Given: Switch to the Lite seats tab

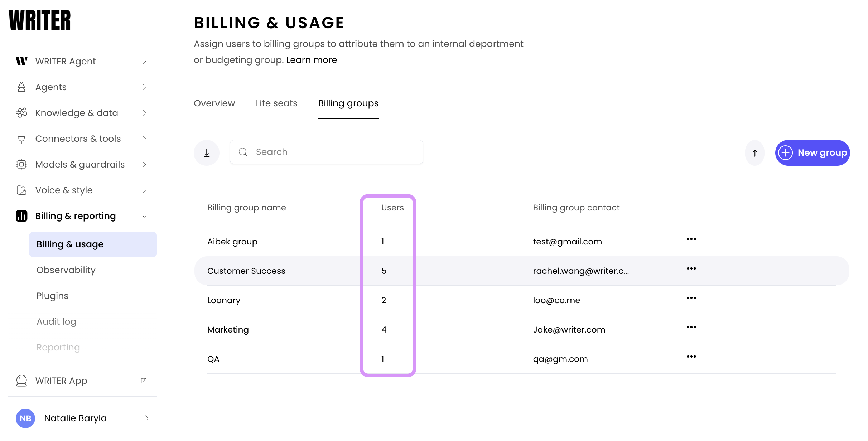Looking at the screenshot, I should tap(276, 103).
